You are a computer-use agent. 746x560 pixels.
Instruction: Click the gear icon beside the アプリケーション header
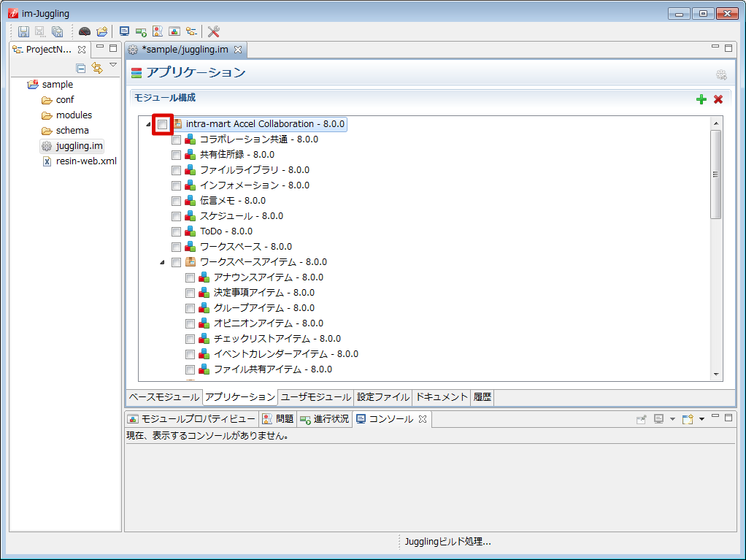tap(721, 74)
